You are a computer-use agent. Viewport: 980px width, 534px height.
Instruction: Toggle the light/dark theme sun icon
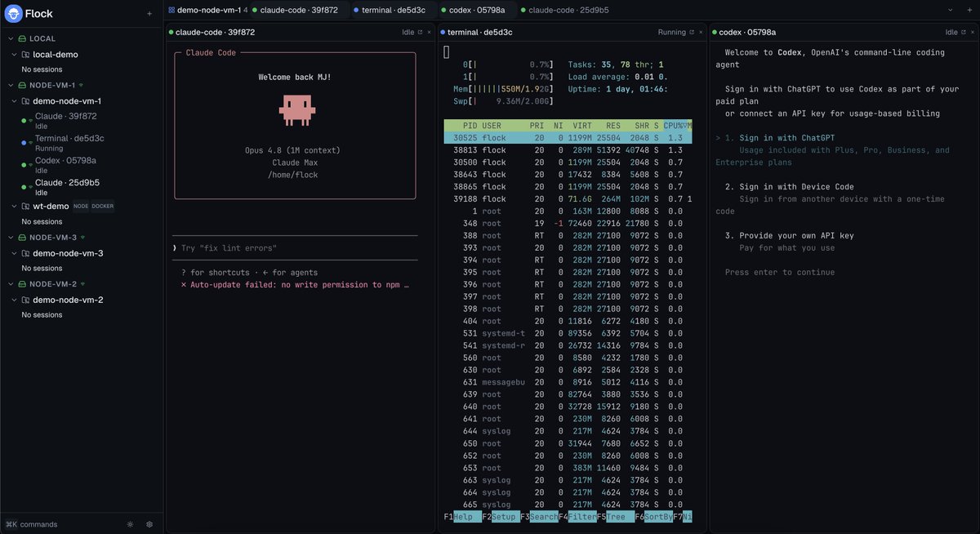coord(131,524)
